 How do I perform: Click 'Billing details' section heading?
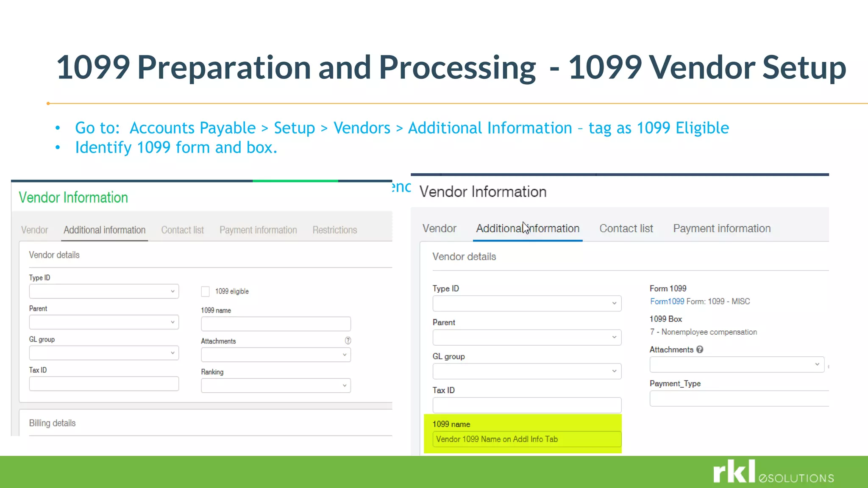pyautogui.click(x=52, y=423)
